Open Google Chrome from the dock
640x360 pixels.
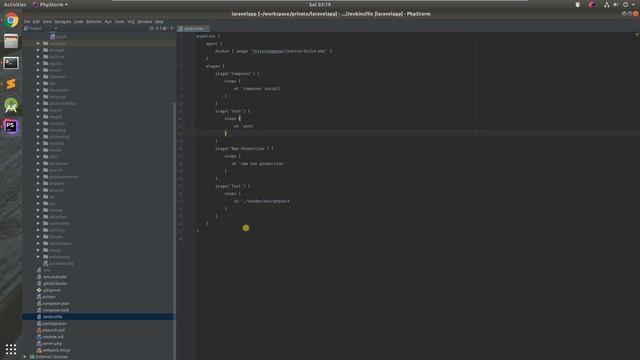[11, 20]
